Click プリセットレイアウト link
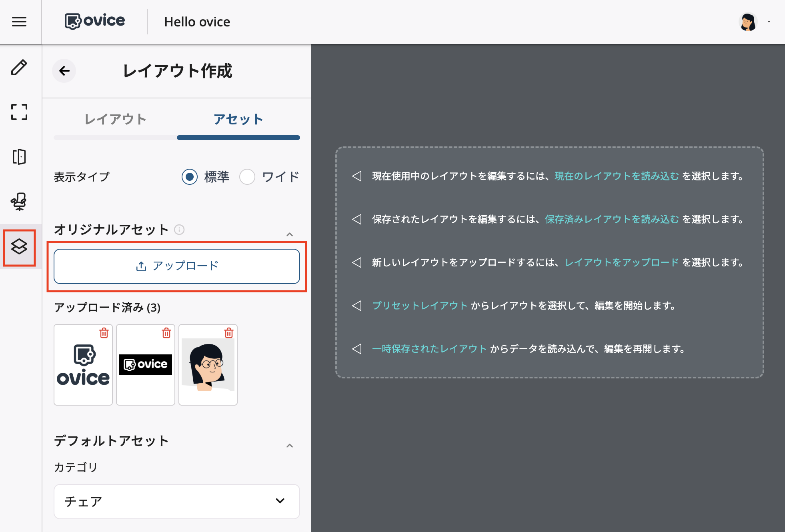 420,306
